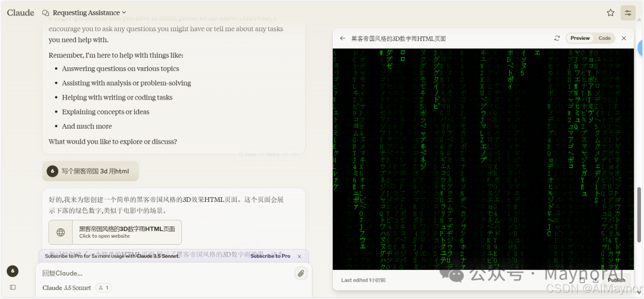Click the Matrix digital rain preview
The image size is (644, 299).
coord(484,159)
